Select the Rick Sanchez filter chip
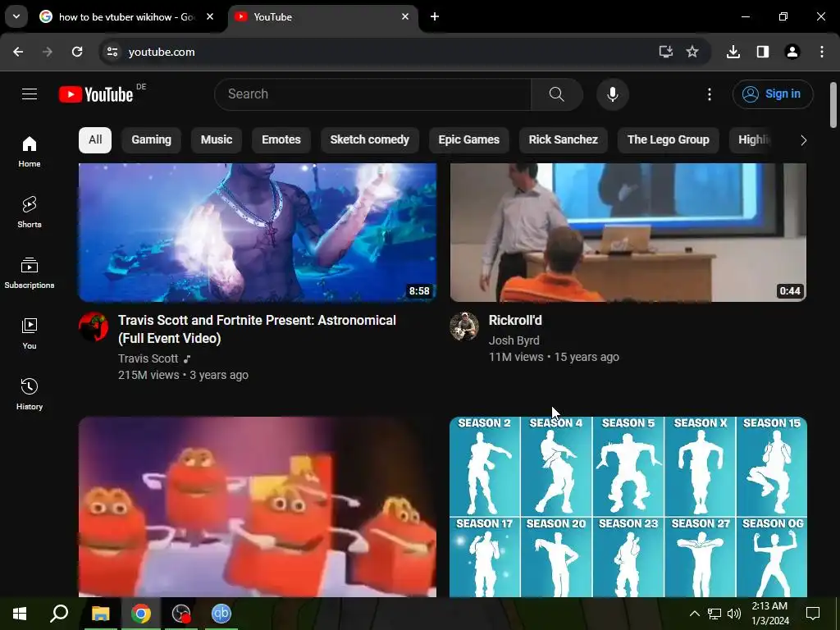 (x=563, y=139)
